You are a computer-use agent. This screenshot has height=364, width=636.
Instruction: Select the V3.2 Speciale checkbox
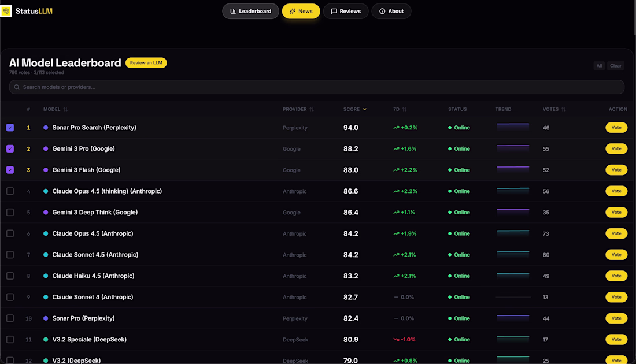coord(10,340)
